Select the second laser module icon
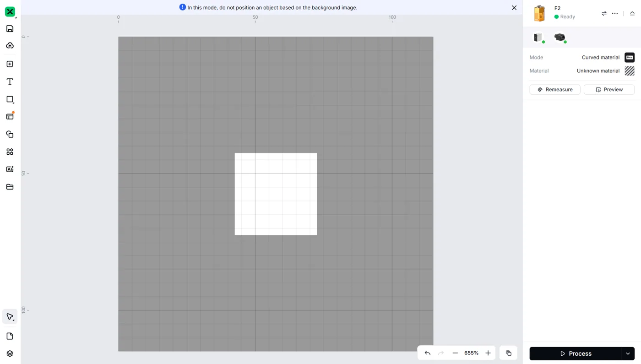This screenshot has height=364, width=641. [x=560, y=38]
